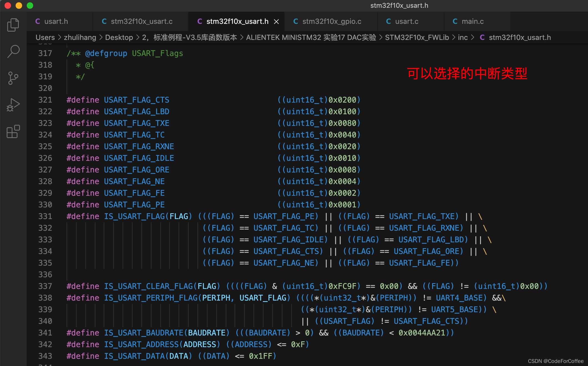The height and width of the screenshot is (366, 588).
Task: Click the USART_FLAG_RXNE define identifier
Action: (139, 146)
